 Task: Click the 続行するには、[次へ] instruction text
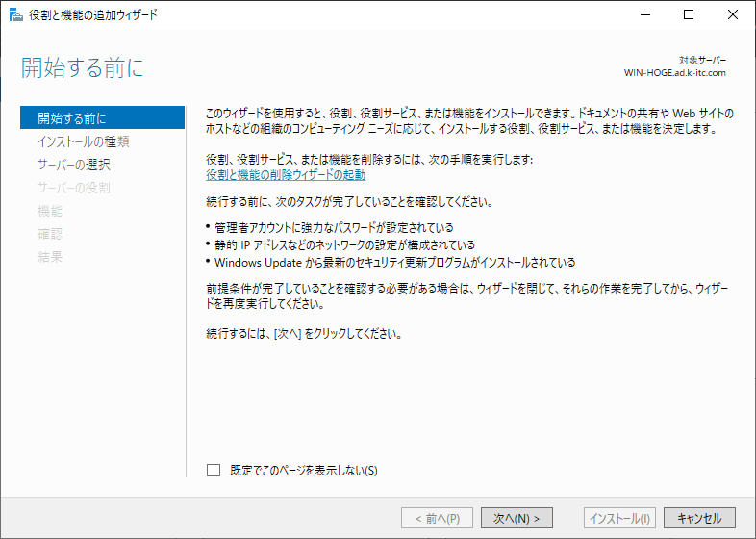tap(304, 334)
